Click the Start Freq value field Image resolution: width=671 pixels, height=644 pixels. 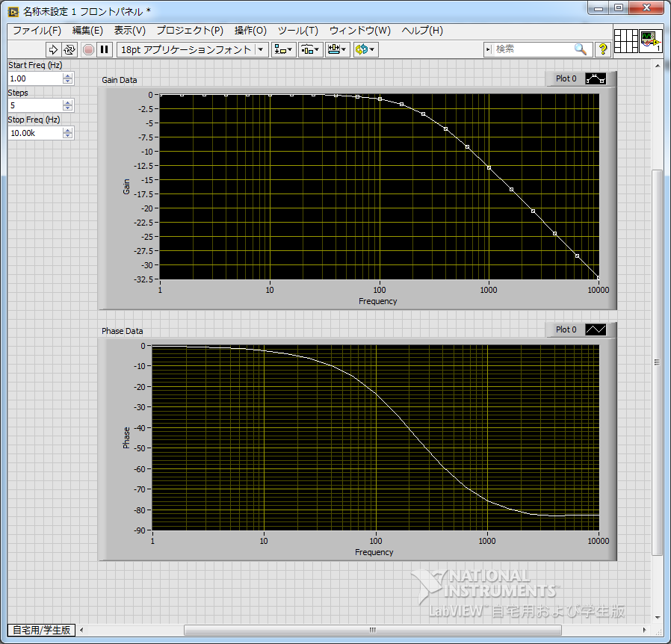[35, 78]
